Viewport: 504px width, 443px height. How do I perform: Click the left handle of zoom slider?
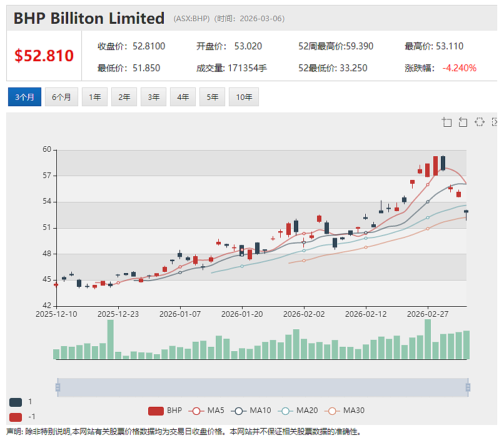(x=58, y=387)
